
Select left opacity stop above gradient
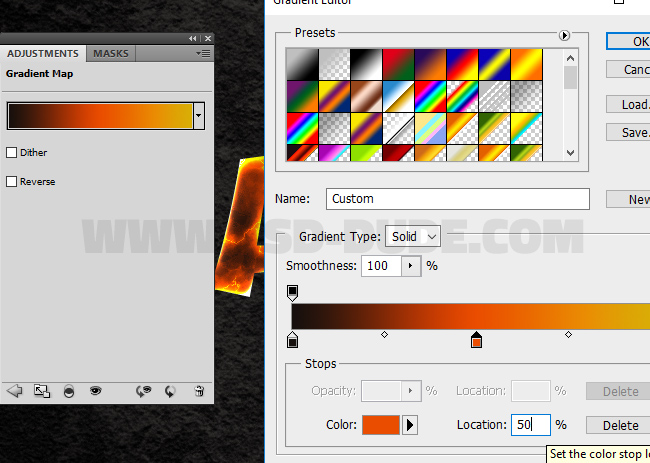point(292,293)
